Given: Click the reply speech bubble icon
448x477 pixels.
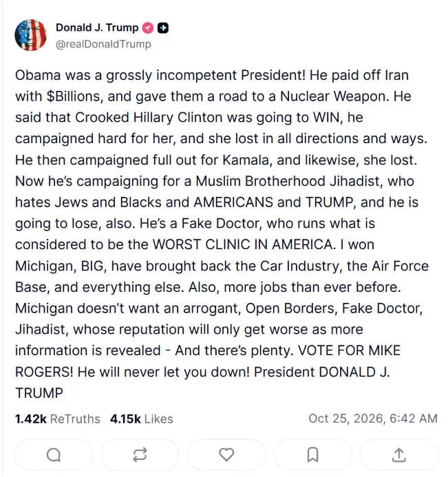Looking at the screenshot, I should click(54, 455).
